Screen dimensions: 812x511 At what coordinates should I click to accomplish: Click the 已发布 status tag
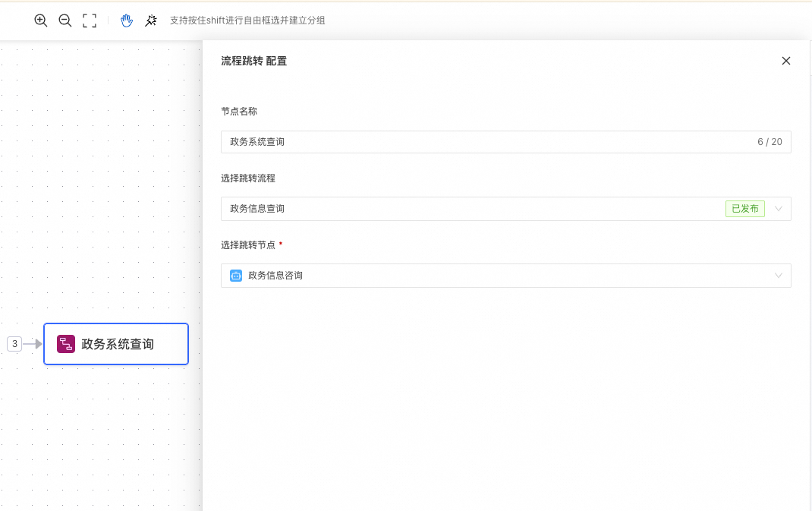pos(745,209)
